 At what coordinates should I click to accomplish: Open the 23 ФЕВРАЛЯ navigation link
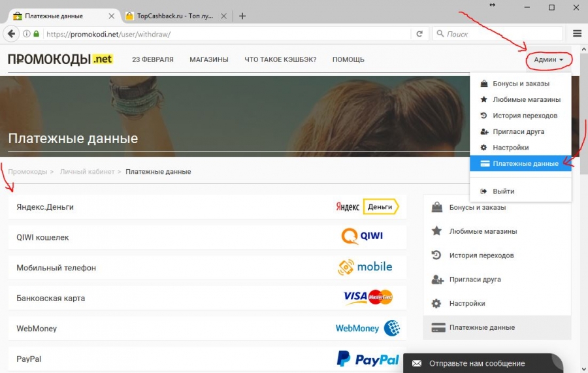click(153, 59)
